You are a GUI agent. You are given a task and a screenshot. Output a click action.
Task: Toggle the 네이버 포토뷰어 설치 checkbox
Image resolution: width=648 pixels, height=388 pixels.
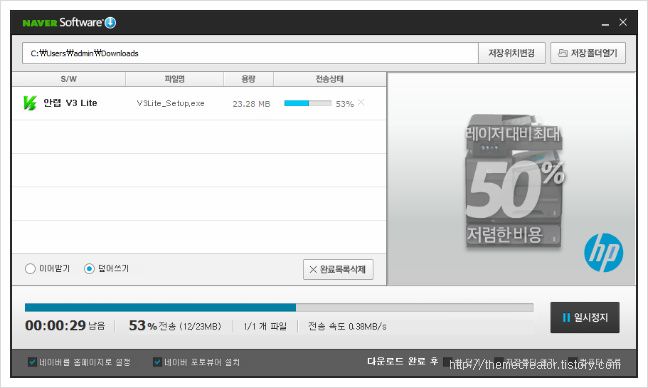pos(157,362)
